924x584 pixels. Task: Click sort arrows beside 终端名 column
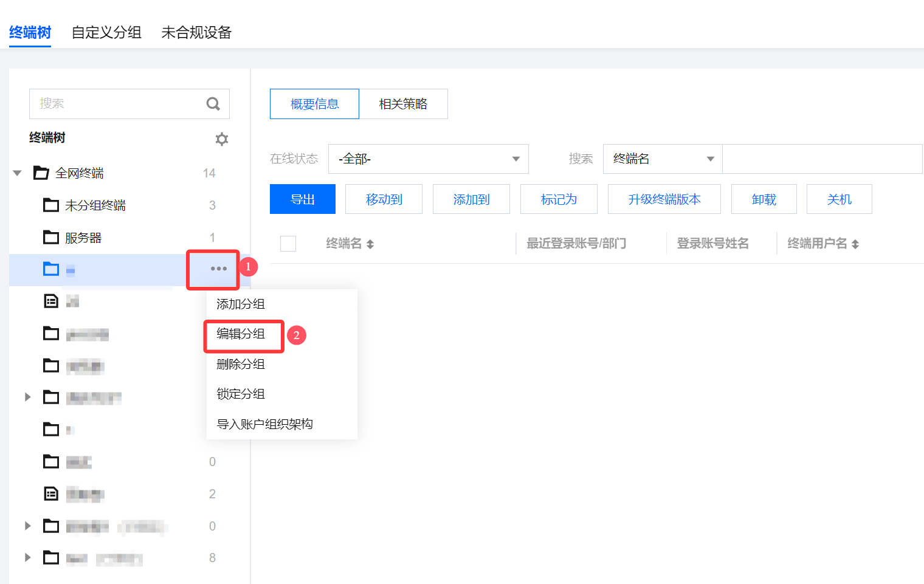pyautogui.click(x=370, y=244)
